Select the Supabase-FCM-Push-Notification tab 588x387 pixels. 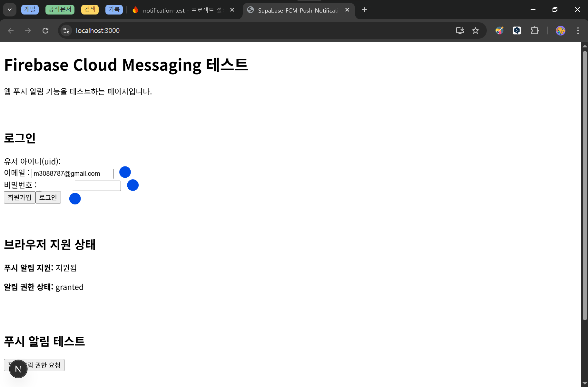pyautogui.click(x=298, y=10)
